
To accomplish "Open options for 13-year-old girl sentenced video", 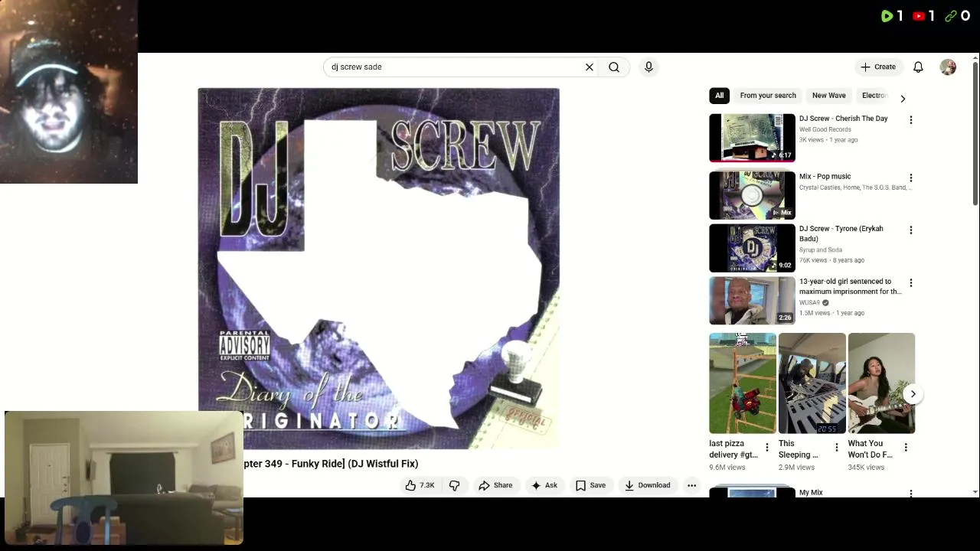I will pyautogui.click(x=910, y=282).
